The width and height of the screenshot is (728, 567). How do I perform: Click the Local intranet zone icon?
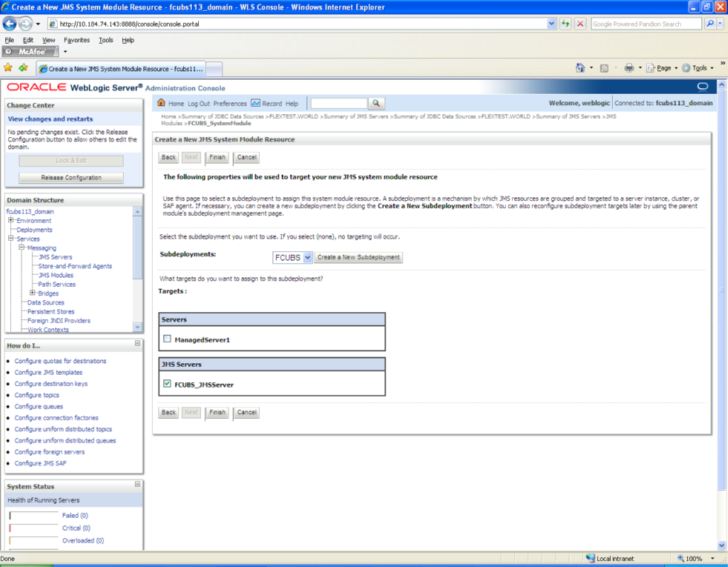590,558
